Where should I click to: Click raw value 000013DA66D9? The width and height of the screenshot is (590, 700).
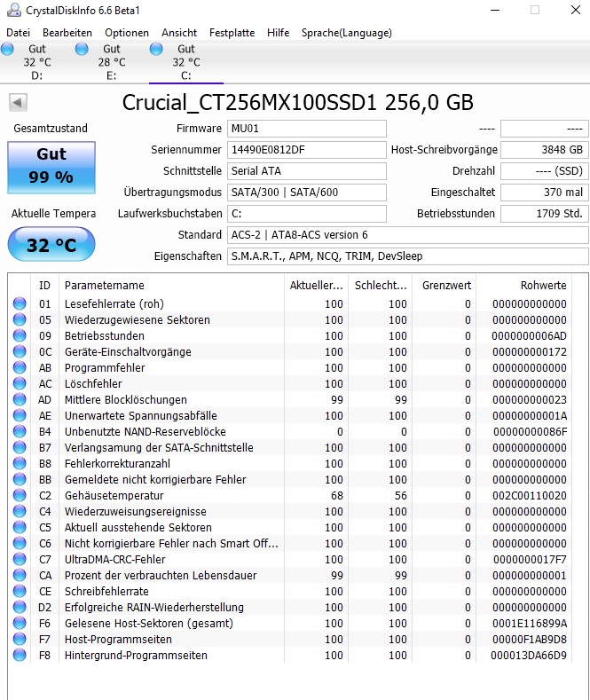529,655
